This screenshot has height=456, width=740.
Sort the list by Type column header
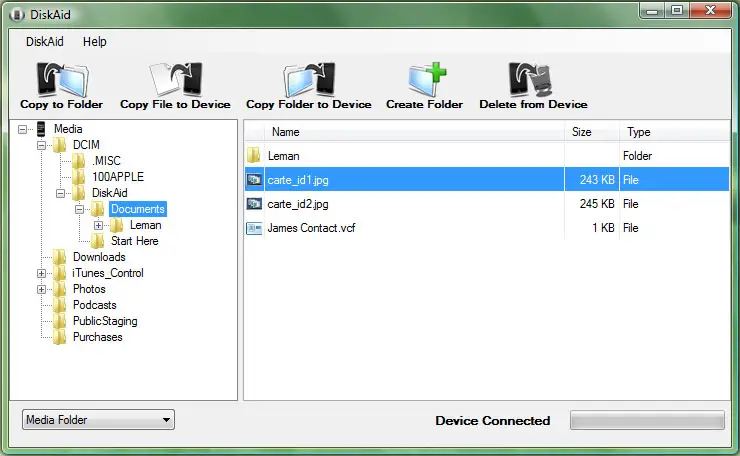click(674, 132)
